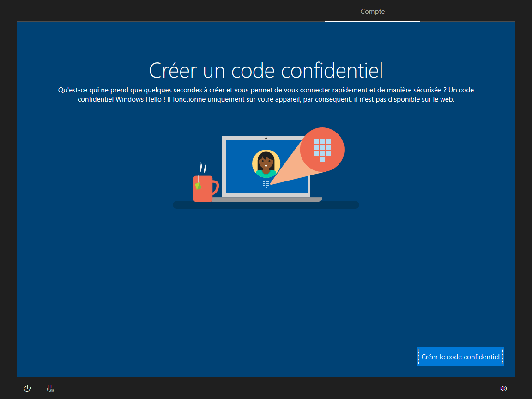The height and width of the screenshot is (399, 532).
Task: Click the mug's handle
Action: tap(216, 187)
